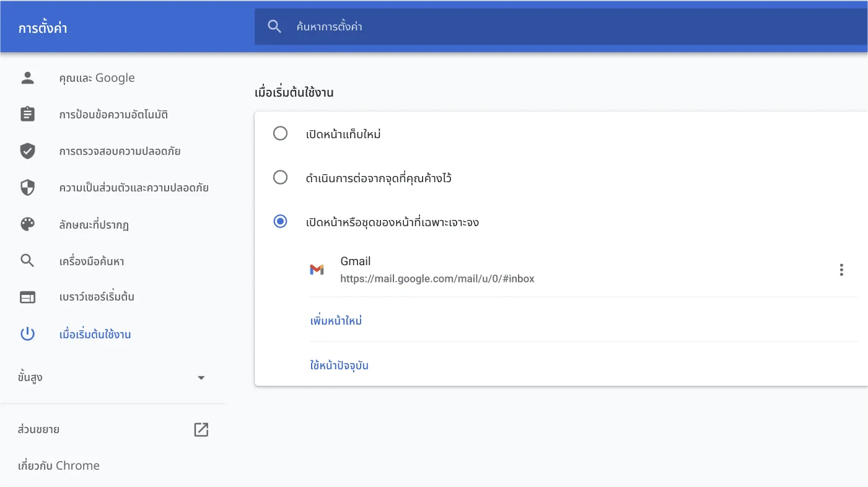Click the person icon beside คุณและ Google
The image size is (868, 487).
pos(27,77)
